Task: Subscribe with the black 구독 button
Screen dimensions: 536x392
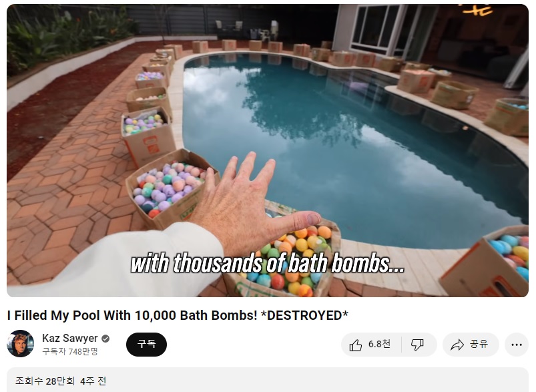Action: pos(146,344)
